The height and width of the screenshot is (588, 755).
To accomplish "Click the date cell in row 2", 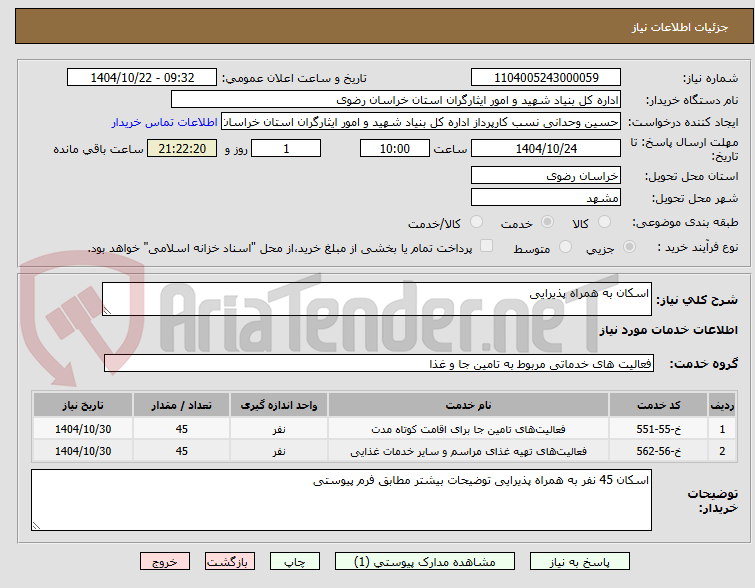I will (83, 451).
